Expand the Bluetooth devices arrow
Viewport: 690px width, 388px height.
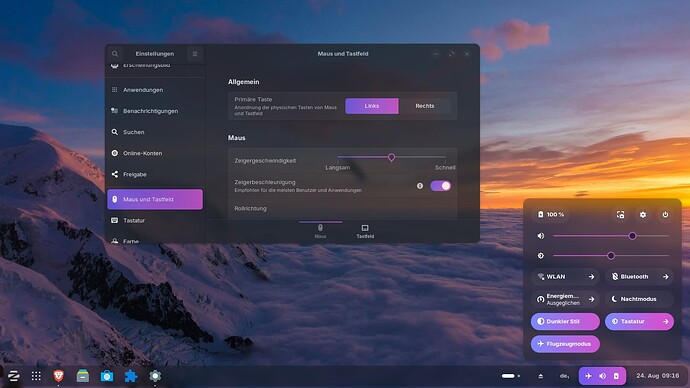click(666, 277)
